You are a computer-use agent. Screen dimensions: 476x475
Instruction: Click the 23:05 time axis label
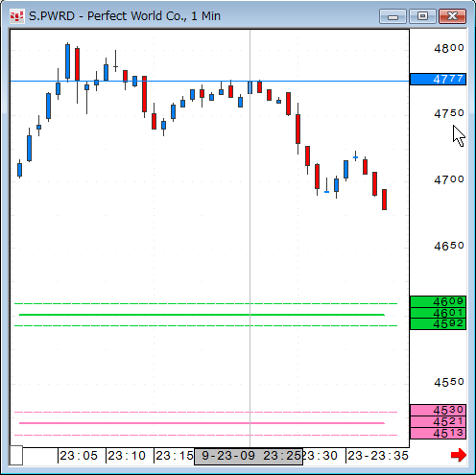(x=79, y=456)
